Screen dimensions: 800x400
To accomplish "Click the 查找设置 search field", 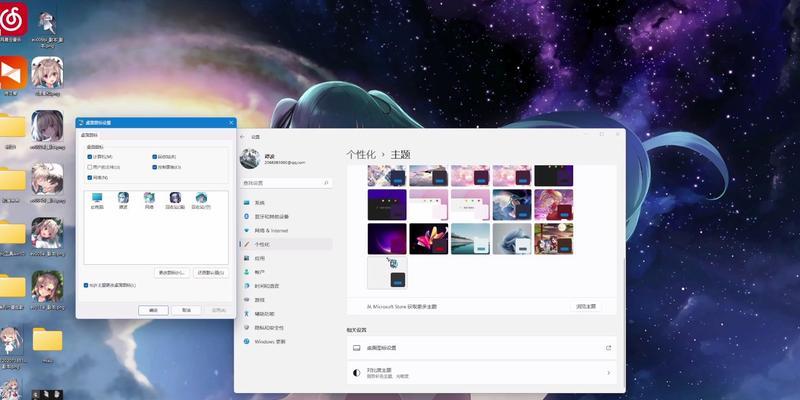I will point(286,183).
